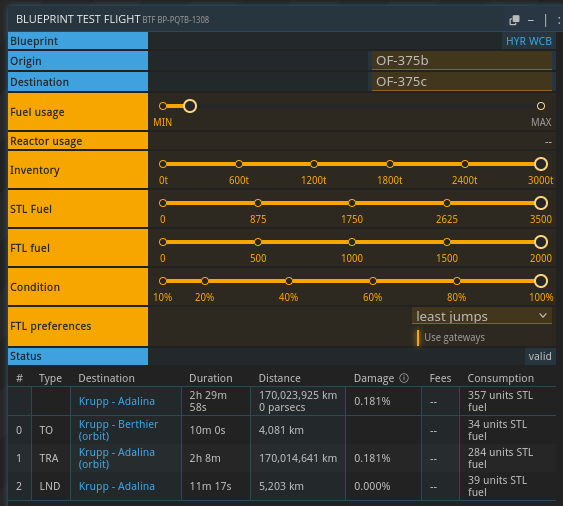Set Fuel usage slider to MIN
Image resolution: width=563 pixels, height=506 pixels.
163,106
